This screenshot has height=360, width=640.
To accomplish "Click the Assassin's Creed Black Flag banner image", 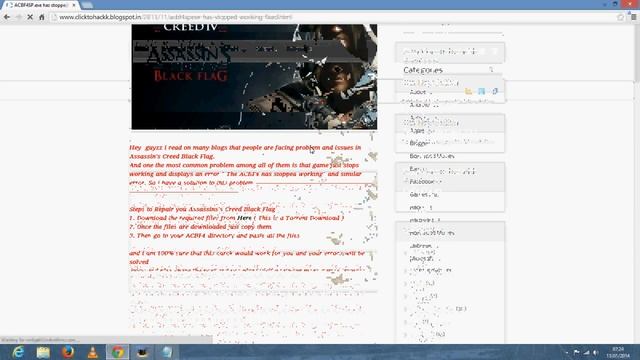I will pyautogui.click(x=254, y=77).
